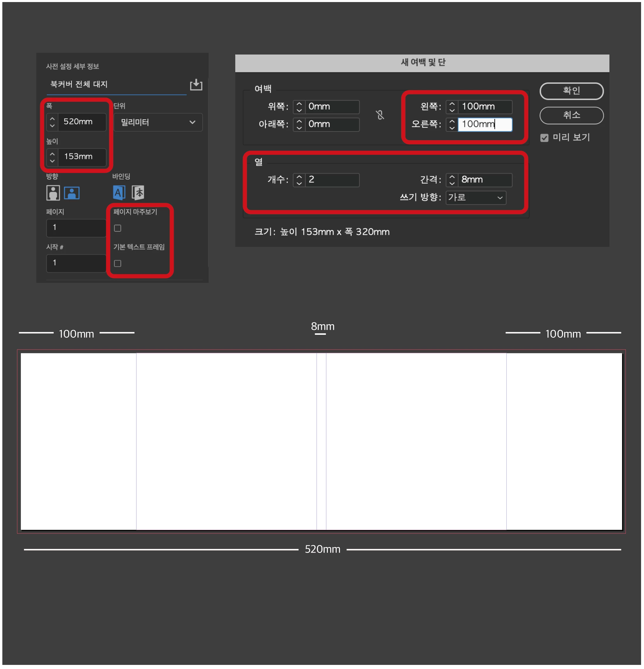Choose left-to-right binding icon
The image size is (644, 669).
click(x=119, y=193)
